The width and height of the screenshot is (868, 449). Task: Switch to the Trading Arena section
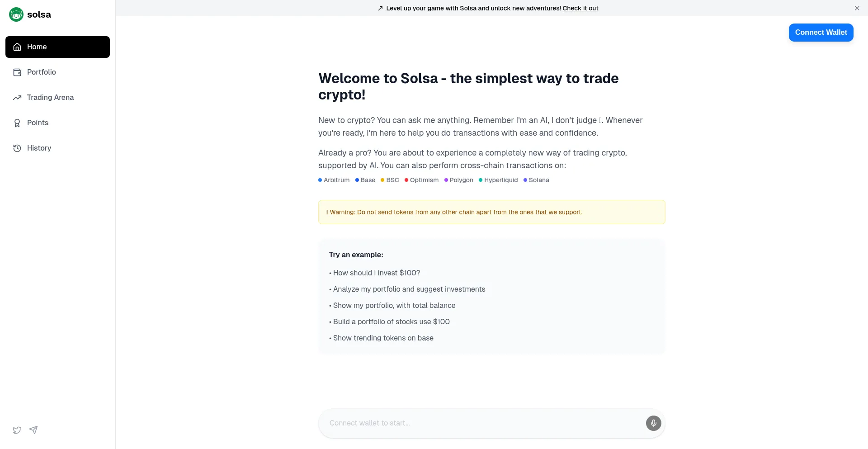(x=50, y=97)
